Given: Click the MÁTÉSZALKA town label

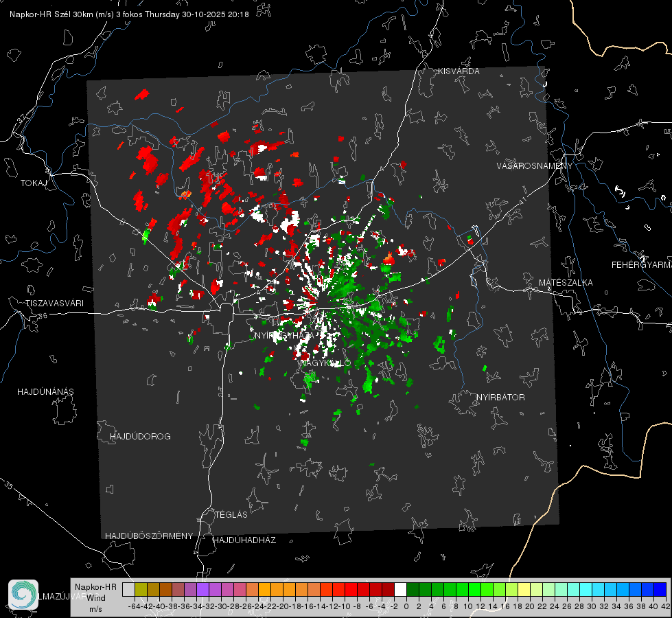Looking at the screenshot, I should (566, 283).
